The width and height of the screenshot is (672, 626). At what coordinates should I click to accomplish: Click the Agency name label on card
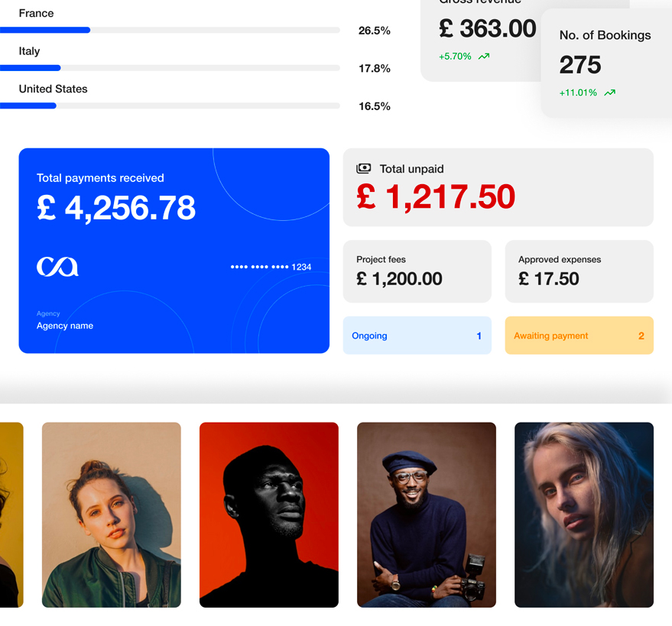click(65, 326)
